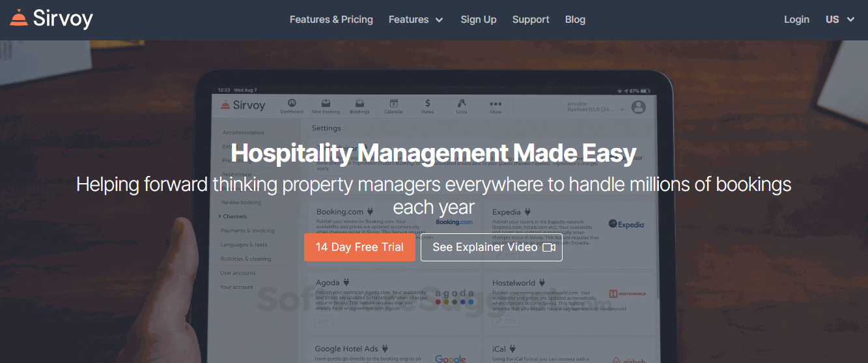Click the user profile avatar icon
This screenshot has width=868, height=363.
coord(638,107)
